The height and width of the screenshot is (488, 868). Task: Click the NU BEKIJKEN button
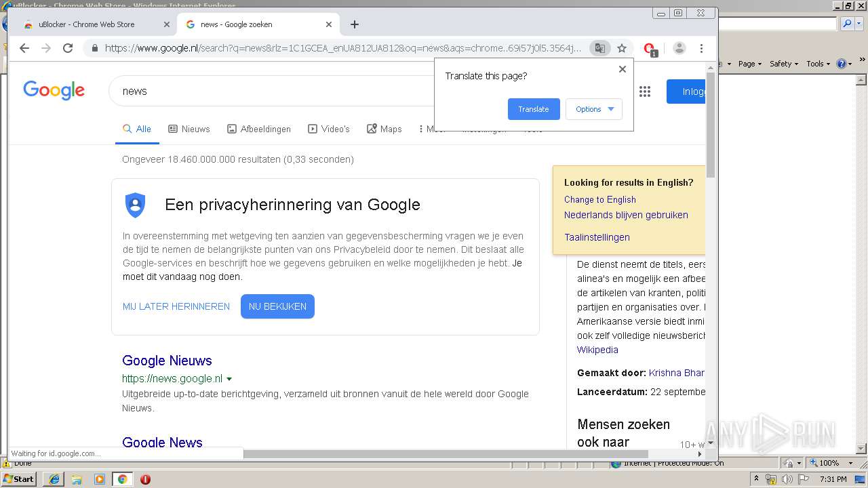tap(277, 306)
